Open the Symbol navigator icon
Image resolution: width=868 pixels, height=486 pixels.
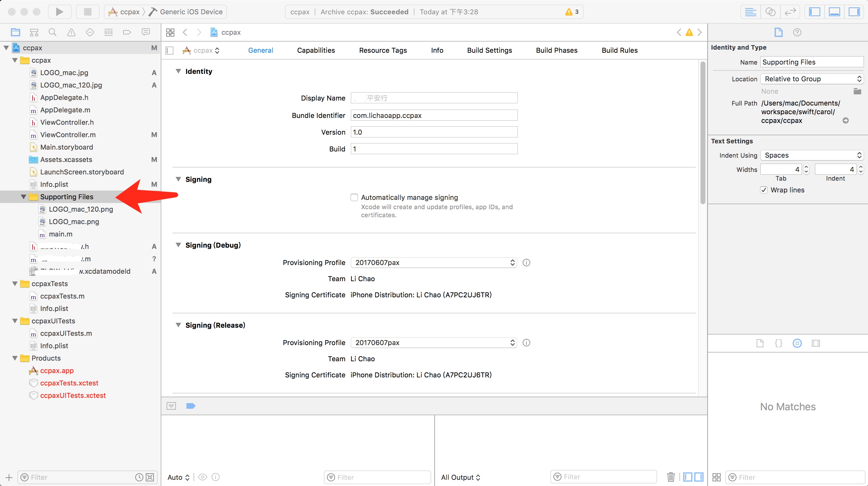click(x=34, y=32)
